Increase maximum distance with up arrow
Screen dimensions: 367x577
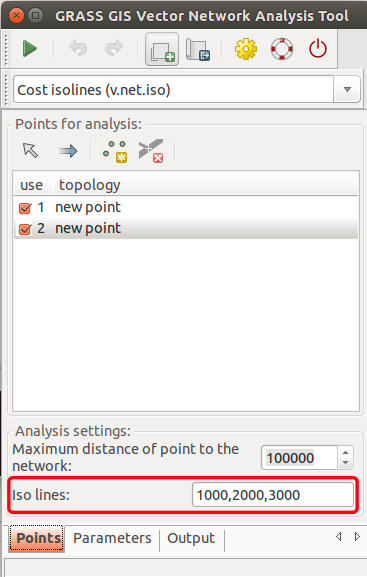coord(345,453)
